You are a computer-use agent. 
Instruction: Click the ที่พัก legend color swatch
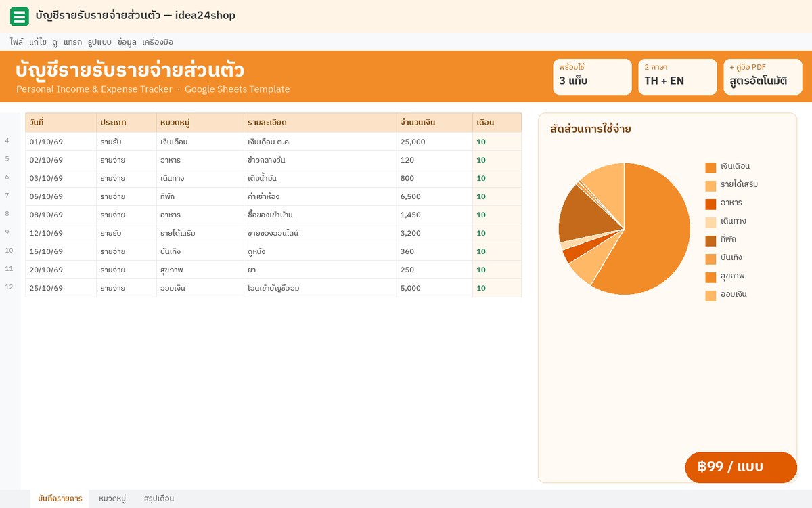[x=710, y=240]
